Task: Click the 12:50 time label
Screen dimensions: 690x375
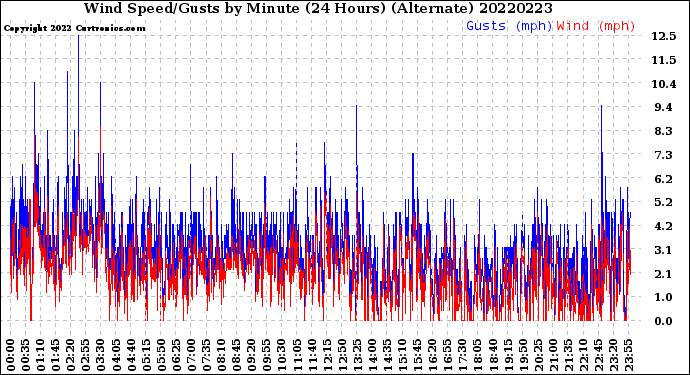Action: click(342, 355)
